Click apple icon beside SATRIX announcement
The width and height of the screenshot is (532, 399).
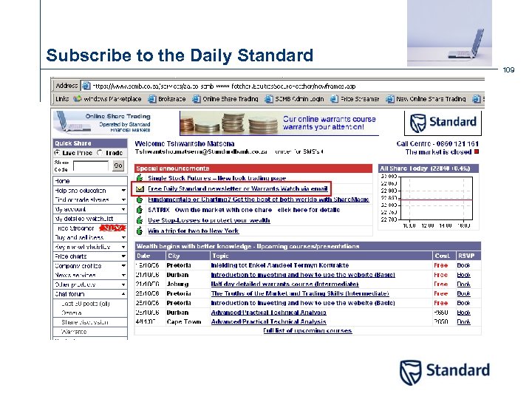(140, 210)
